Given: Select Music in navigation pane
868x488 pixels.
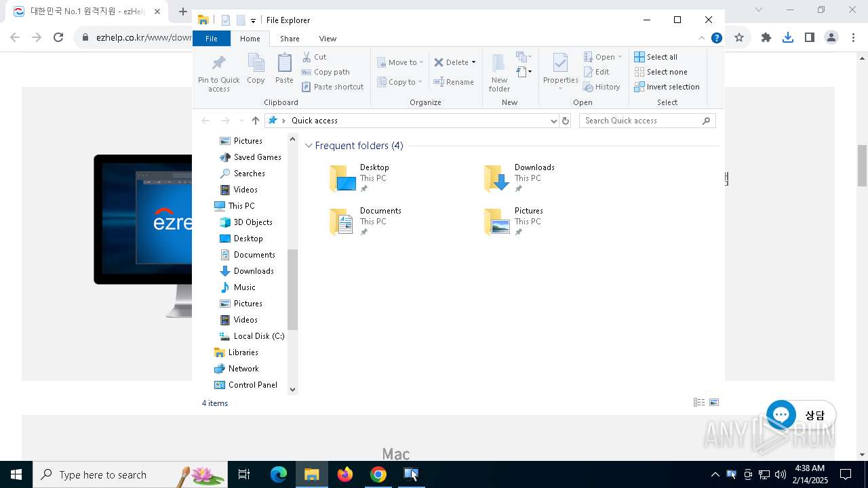Looking at the screenshot, I should 237,287.
